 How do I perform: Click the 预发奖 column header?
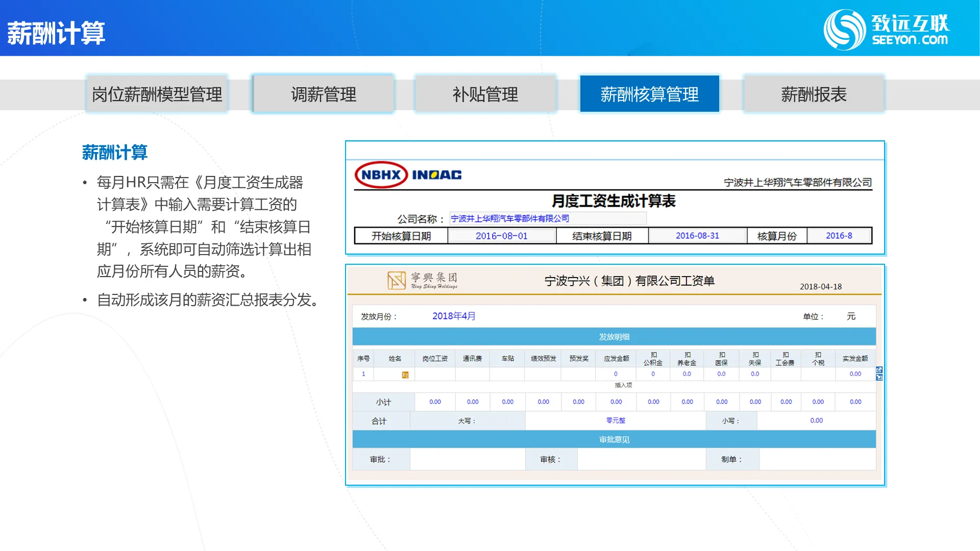point(579,359)
